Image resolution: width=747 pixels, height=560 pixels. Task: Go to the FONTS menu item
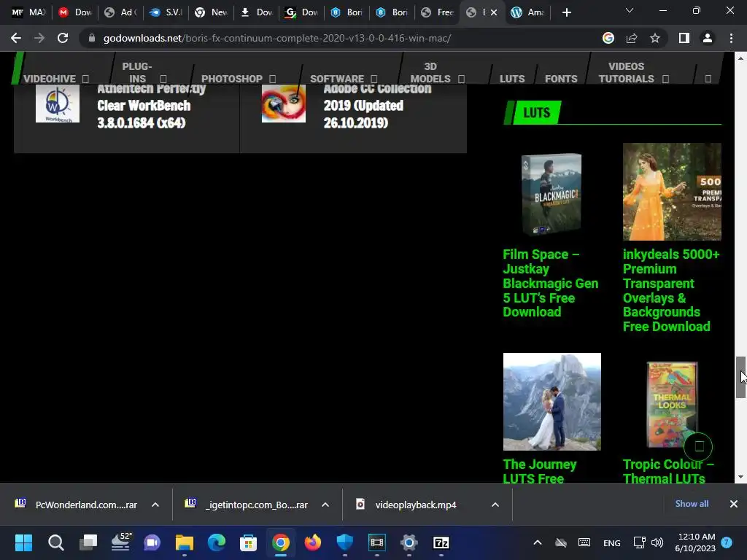561,79
